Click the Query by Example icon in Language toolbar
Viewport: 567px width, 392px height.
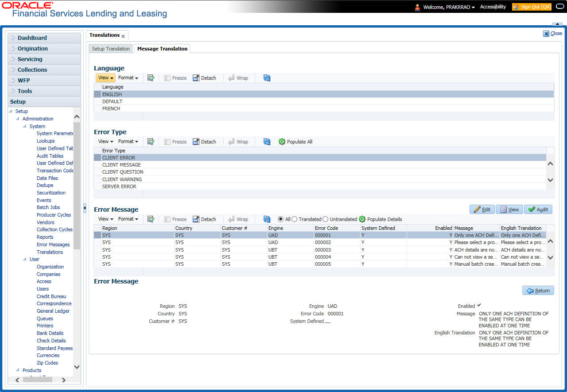(x=151, y=78)
